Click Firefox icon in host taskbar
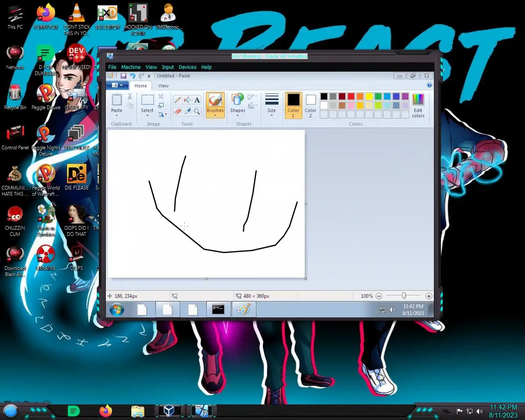The height and width of the screenshot is (420, 525). pos(106,411)
